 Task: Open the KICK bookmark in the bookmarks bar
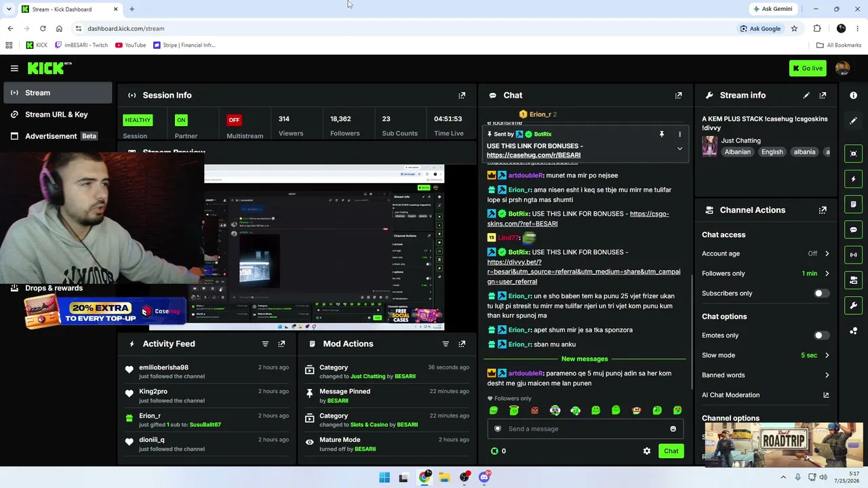pyautogui.click(x=37, y=45)
